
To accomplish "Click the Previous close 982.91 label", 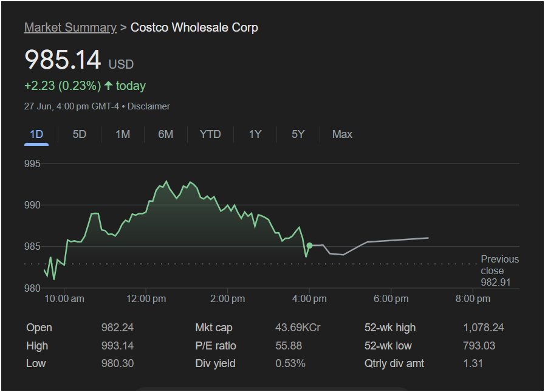I will (x=499, y=270).
